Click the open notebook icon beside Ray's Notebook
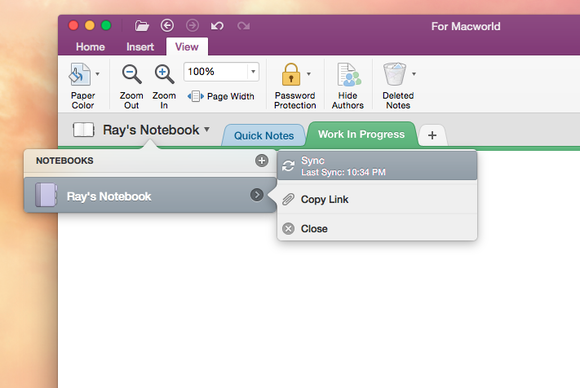This screenshot has width=580, height=388. click(x=84, y=130)
